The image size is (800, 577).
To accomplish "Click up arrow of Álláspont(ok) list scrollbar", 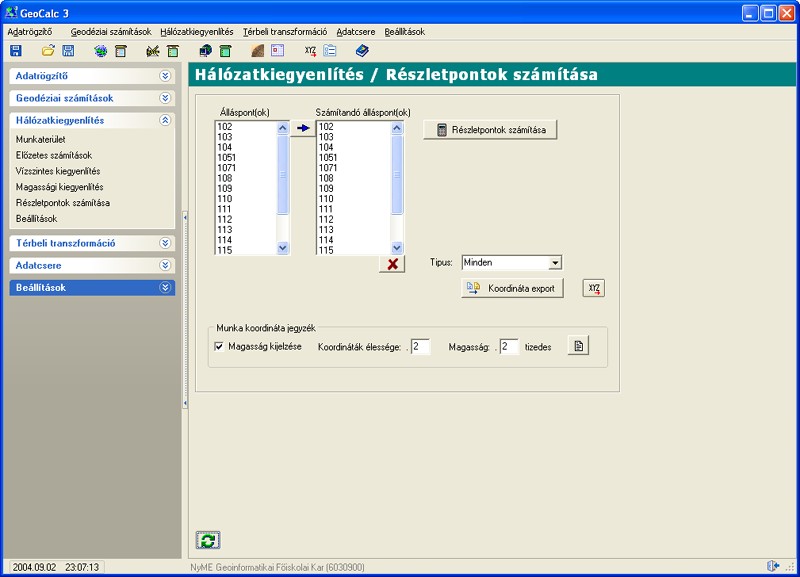I will [x=283, y=128].
